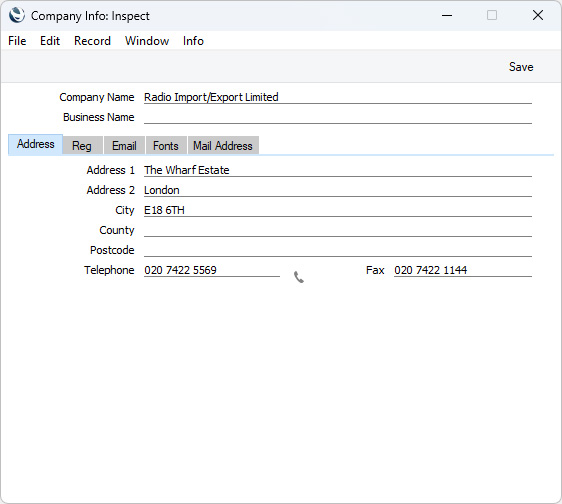Switch to the Reg tab
Image resolution: width=562 pixels, height=504 pixels.
[x=82, y=146]
